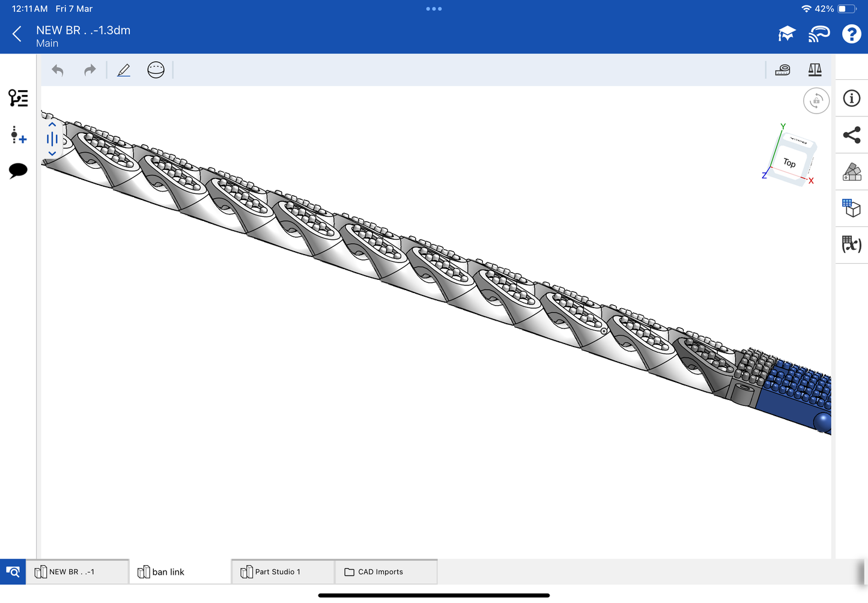This screenshot has width=868, height=603.
Task: Create a new version with the plus icon
Action: (18, 135)
